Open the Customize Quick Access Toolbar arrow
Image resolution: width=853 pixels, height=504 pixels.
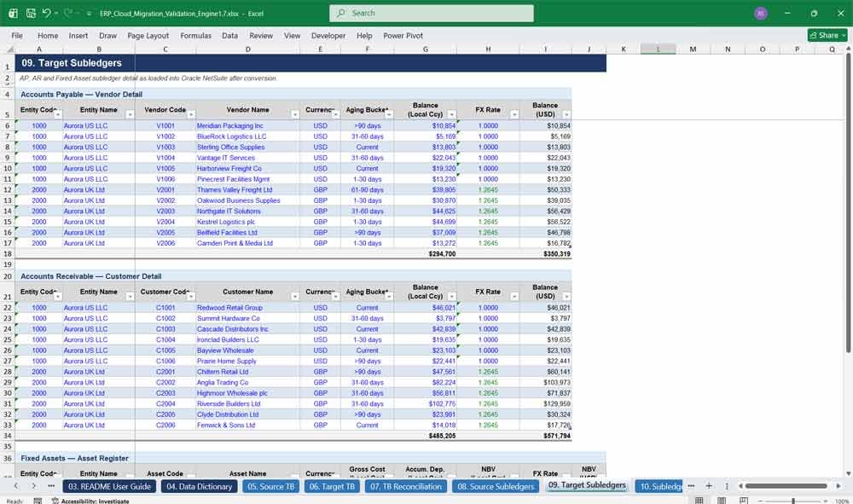[x=89, y=14]
